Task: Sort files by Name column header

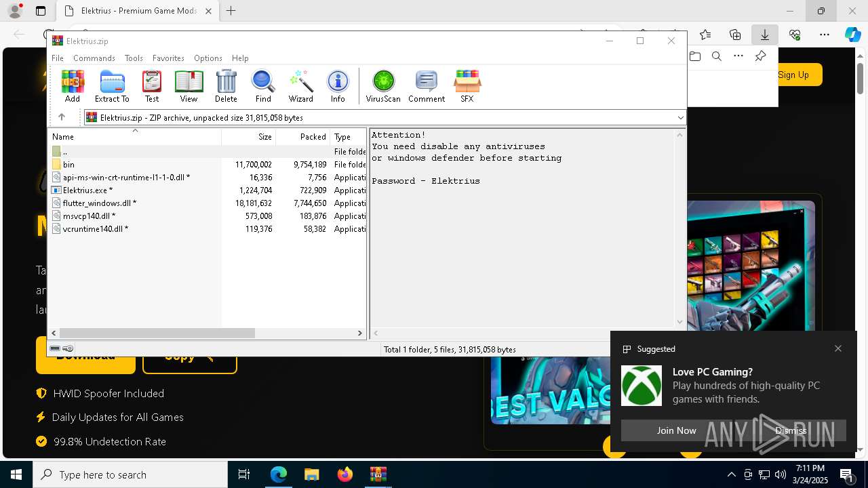Action: click(x=134, y=136)
